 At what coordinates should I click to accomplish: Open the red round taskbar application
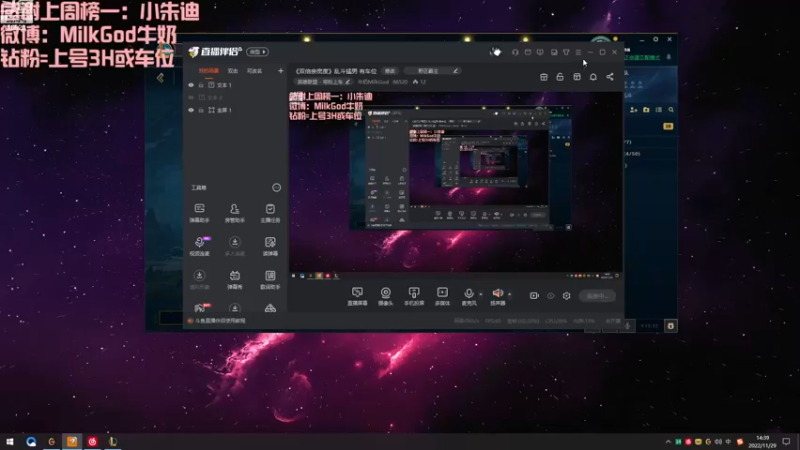tap(92, 442)
